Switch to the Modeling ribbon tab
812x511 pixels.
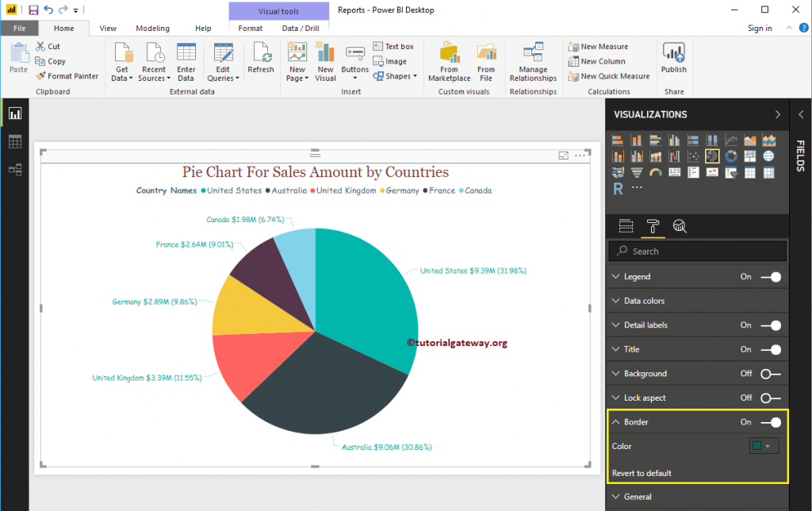pyautogui.click(x=152, y=28)
